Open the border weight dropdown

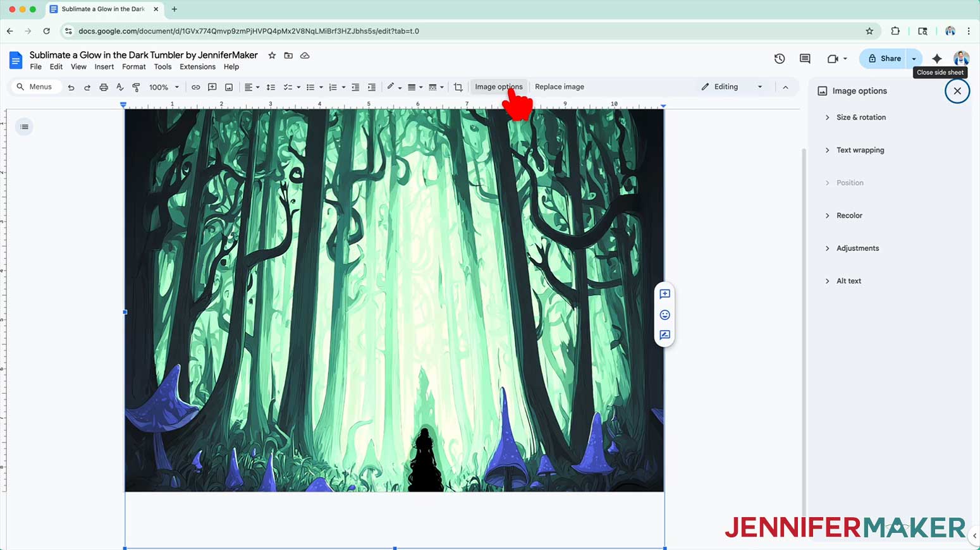[415, 87]
